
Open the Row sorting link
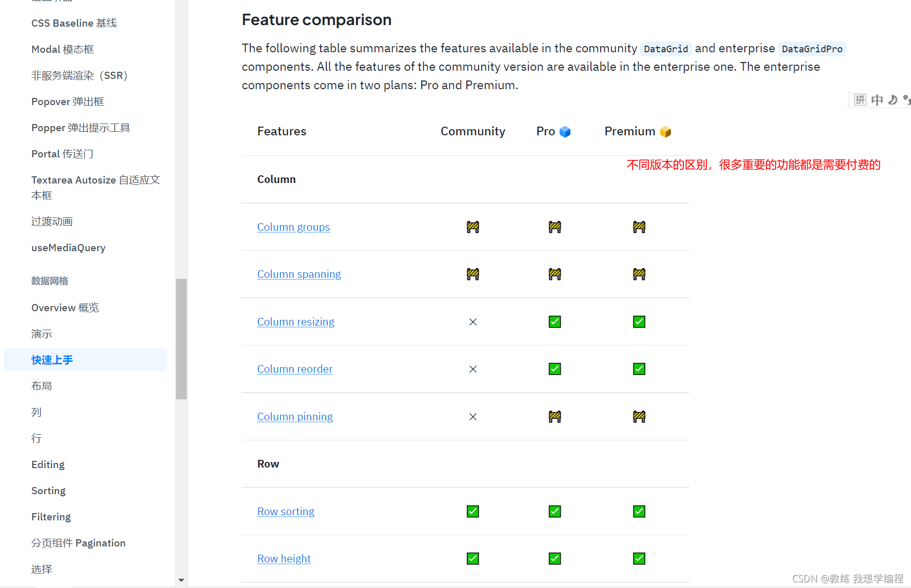pyautogui.click(x=286, y=512)
